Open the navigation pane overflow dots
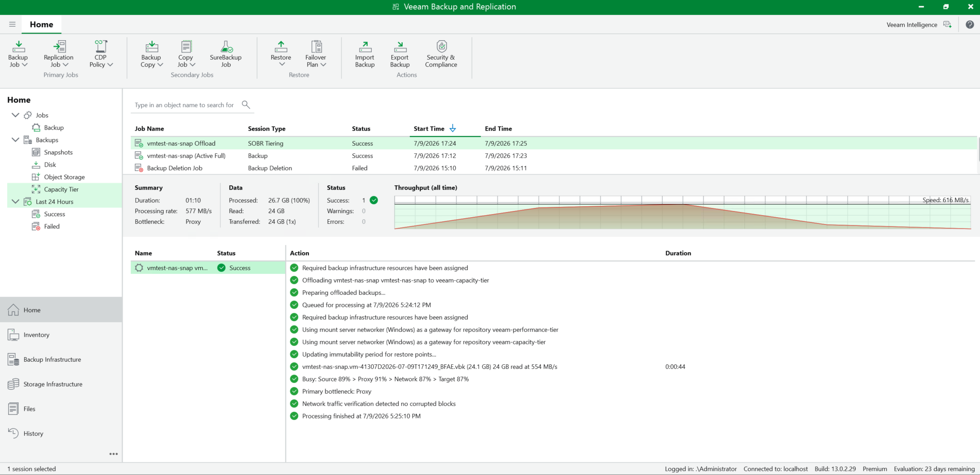 [113, 454]
